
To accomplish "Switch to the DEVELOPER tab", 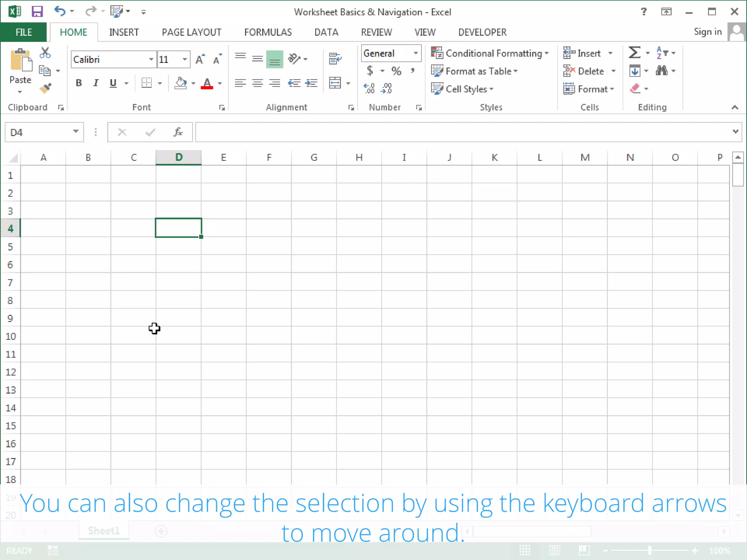I will click(x=482, y=32).
